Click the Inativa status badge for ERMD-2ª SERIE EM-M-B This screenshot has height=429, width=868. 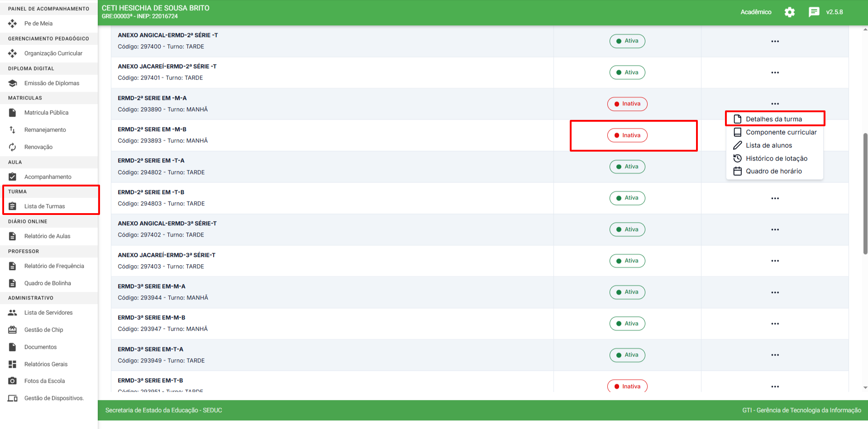click(x=627, y=135)
